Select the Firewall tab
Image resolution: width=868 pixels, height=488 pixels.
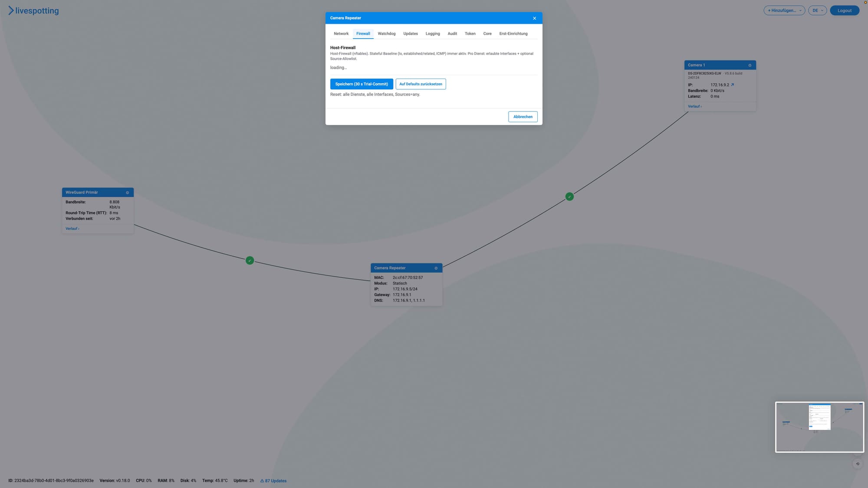363,34
